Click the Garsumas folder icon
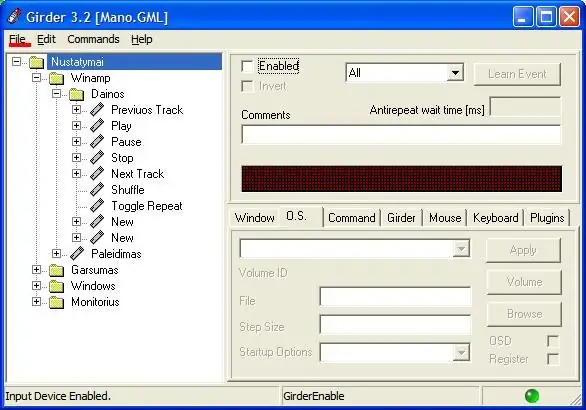 pyautogui.click(x=56, y=270)
